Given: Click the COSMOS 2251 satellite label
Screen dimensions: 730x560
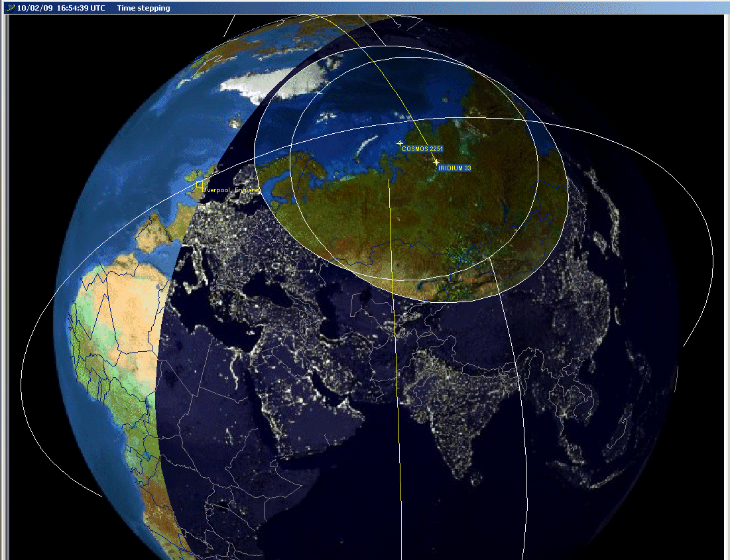Looking at the screenshot, I should (x=422, y=149).
